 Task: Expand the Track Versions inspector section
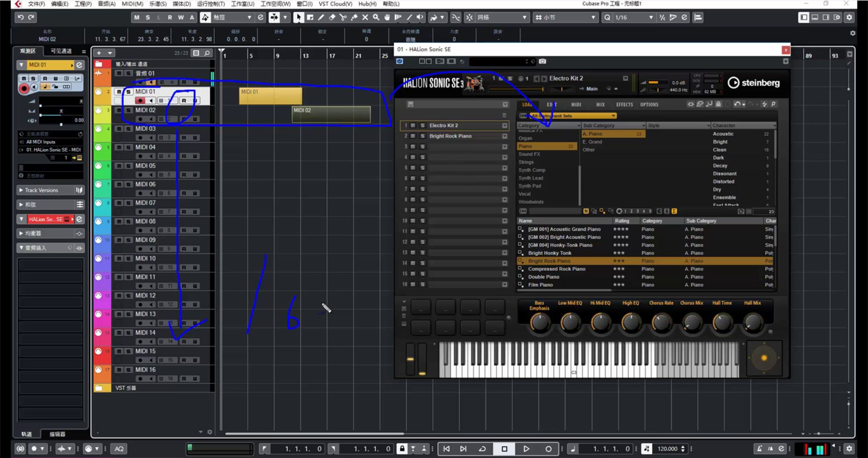21,190
